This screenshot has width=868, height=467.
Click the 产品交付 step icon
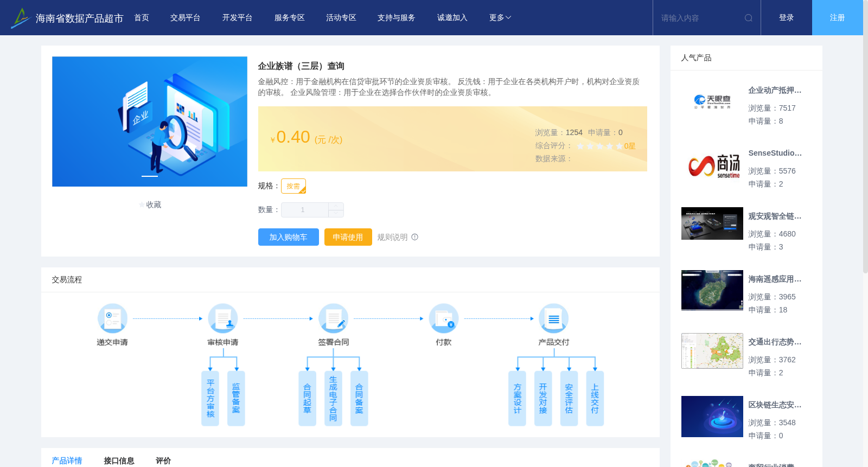click(x=554, y=318)
